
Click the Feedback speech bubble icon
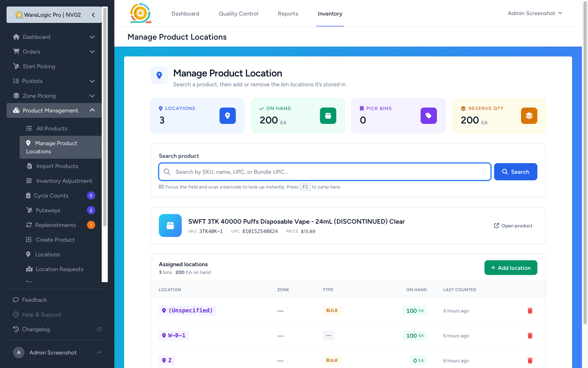coord(16,300)
